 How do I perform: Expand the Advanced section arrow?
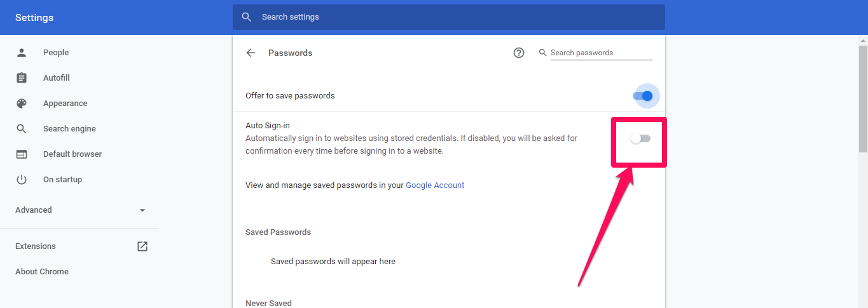pyautogui.click(x=142, y=210)
